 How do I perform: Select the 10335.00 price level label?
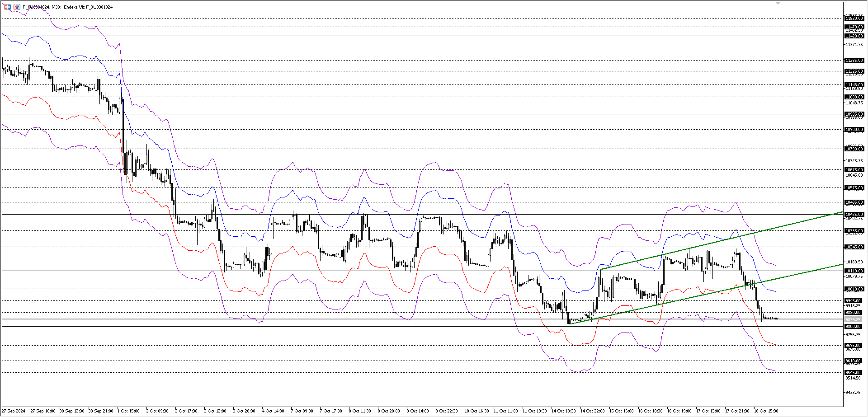854,230
